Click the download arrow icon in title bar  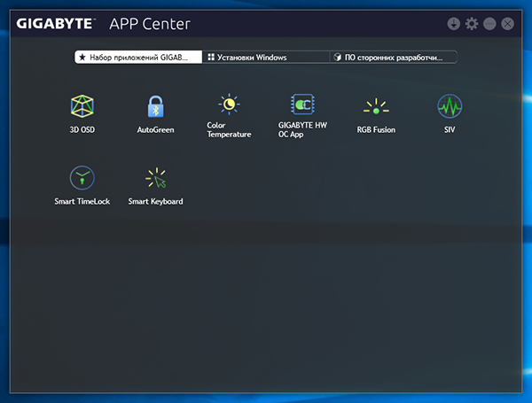point(454,24)
